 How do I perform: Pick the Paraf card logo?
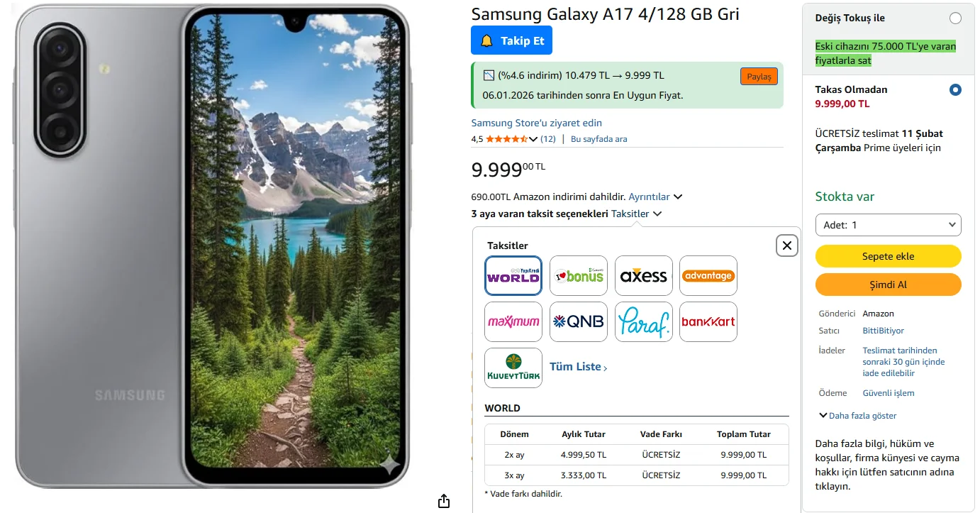tap(644, 321)
